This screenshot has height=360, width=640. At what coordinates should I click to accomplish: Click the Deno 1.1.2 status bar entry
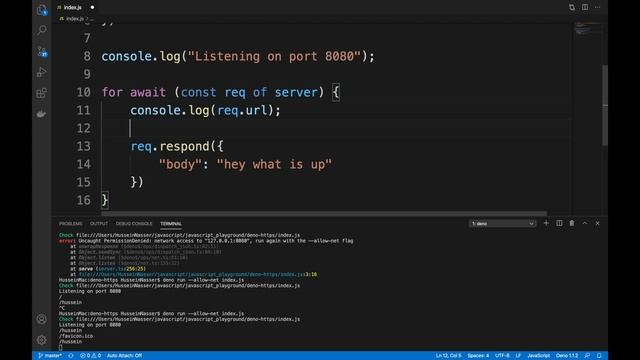567,356
